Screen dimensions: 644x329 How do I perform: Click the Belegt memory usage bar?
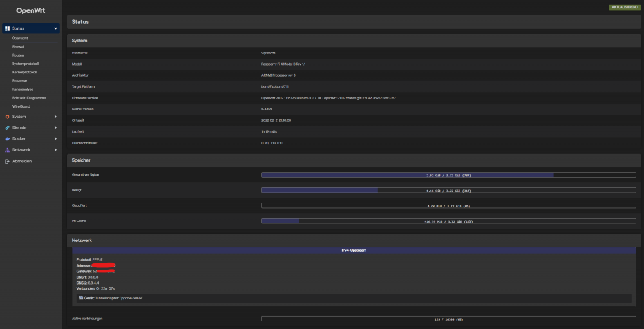click(x=448, y=190)
